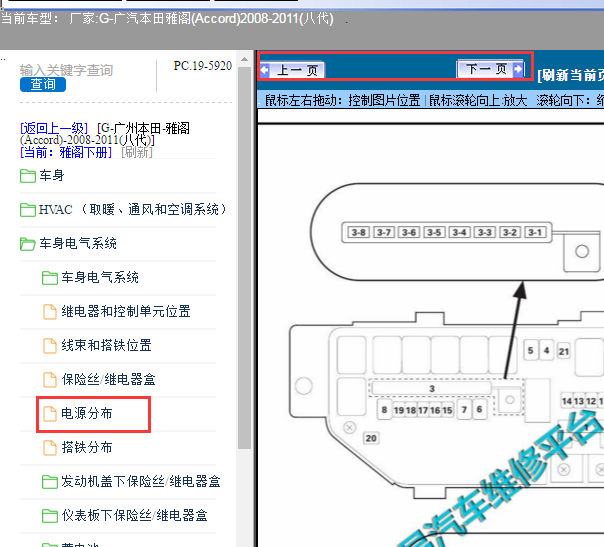Viewport: 604px width, 547px height.
Task: Open the HVAC folder icon
Action: tap(28, 210)
